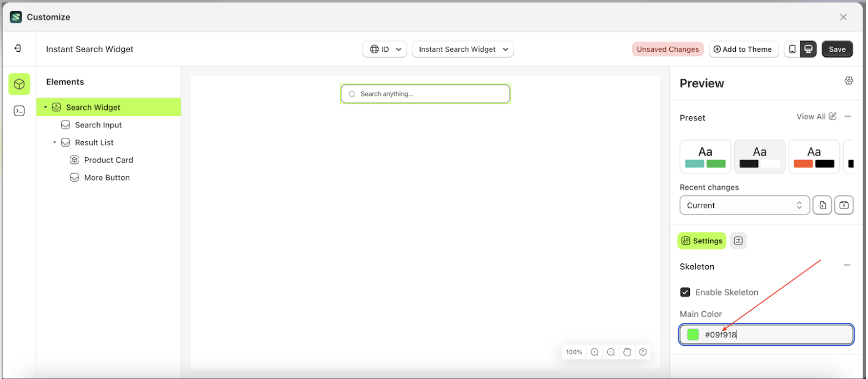This screenshot has height=379, width=868.
Task: Select the zoom in magnifier icon
Action: (594, 352)
